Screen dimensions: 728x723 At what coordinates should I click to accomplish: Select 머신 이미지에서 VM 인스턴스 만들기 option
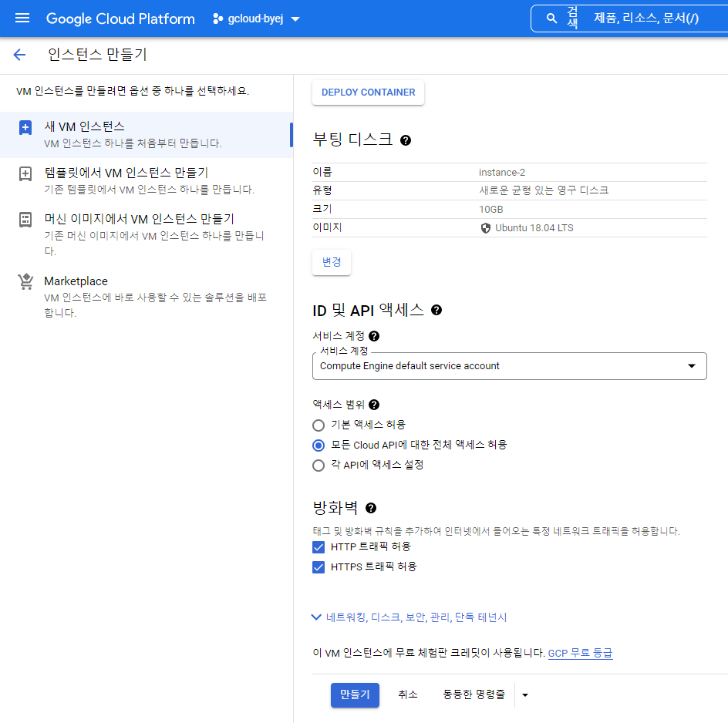(146, 234)
